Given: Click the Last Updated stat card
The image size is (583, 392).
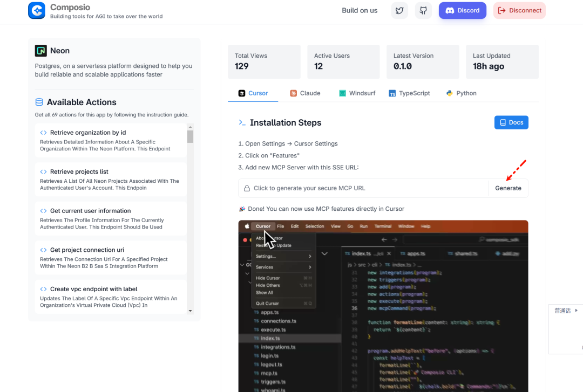Looking at the screenshot, I should (x=502, y=61).
